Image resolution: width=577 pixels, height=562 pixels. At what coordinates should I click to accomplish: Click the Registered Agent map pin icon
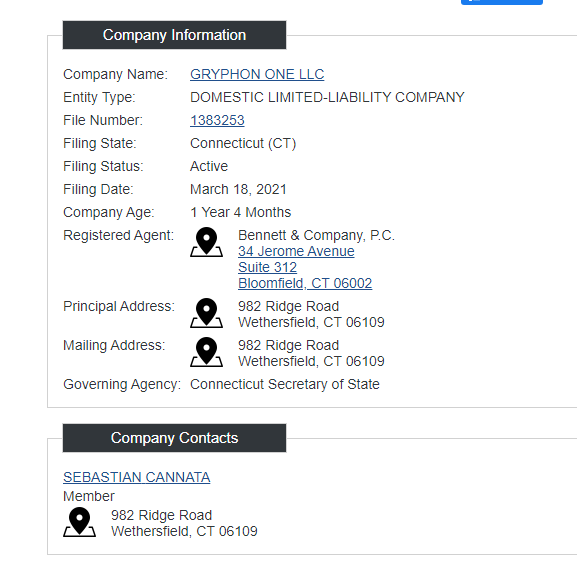click(x=206, y=242)
